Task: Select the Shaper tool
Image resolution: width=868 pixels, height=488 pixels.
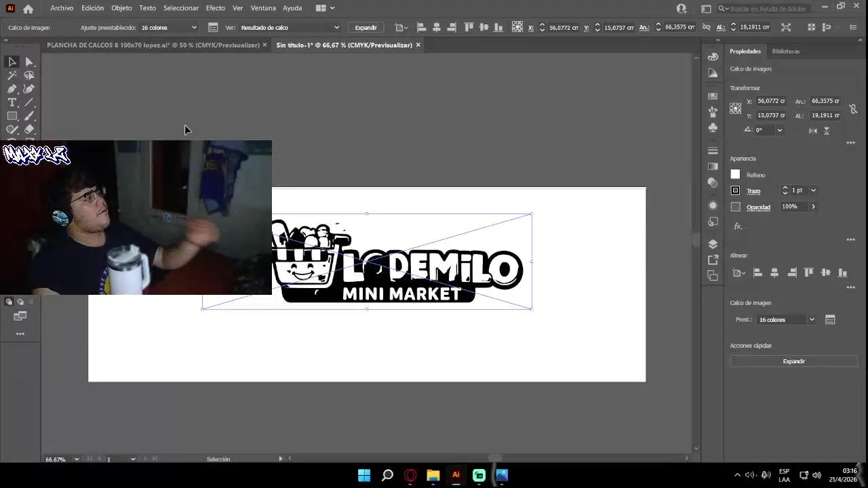Action: 12,129
